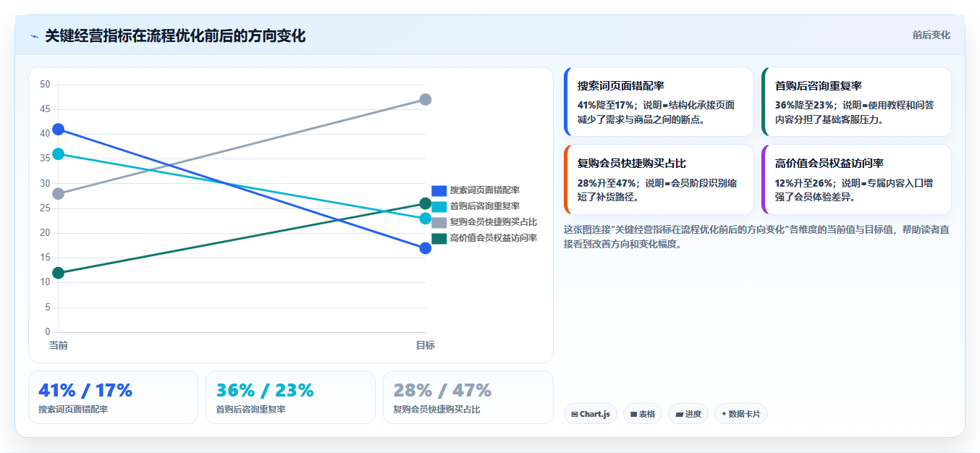
Task: Click the gray data point at 28
Action: point(59,194)
